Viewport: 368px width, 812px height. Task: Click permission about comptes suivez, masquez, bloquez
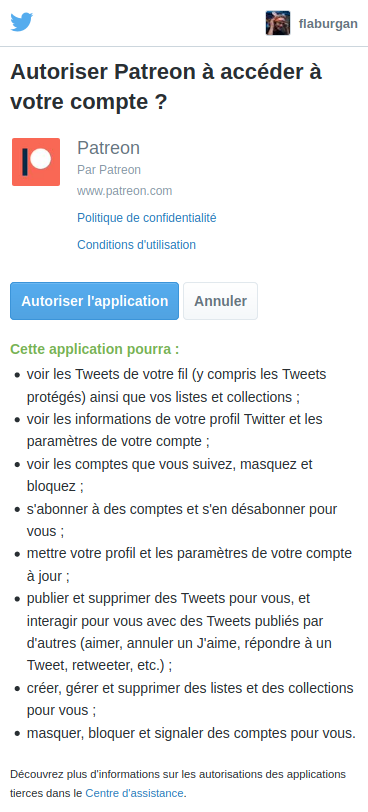coord(170,475)
